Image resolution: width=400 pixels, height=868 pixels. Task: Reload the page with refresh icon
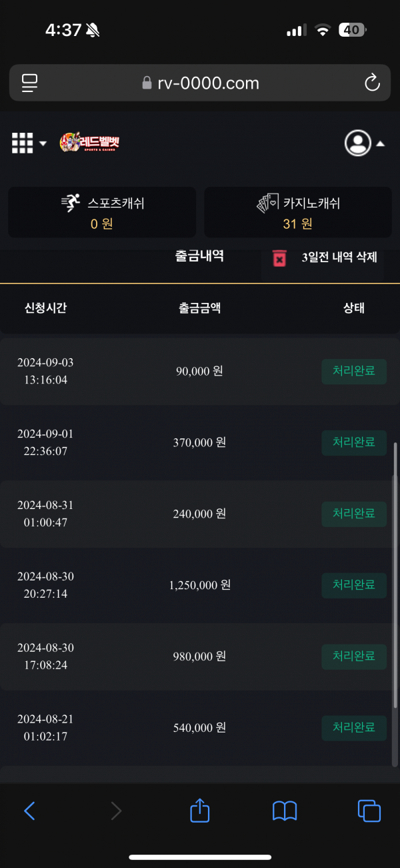[x=372, y=83]
